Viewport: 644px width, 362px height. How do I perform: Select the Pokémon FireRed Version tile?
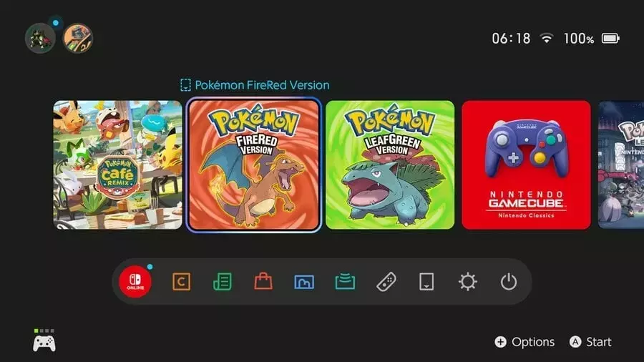click(253, 165)
